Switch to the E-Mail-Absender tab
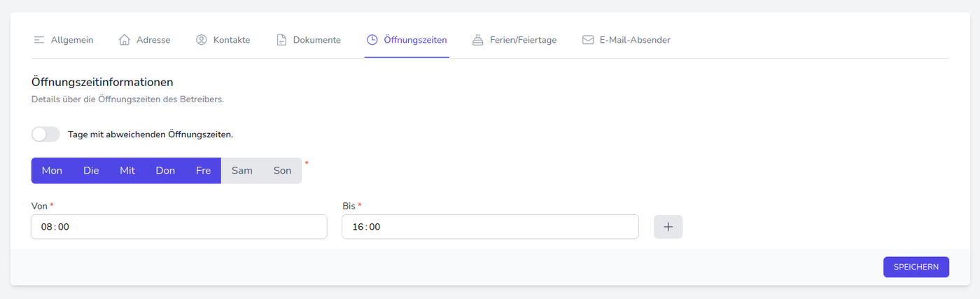 634,40
